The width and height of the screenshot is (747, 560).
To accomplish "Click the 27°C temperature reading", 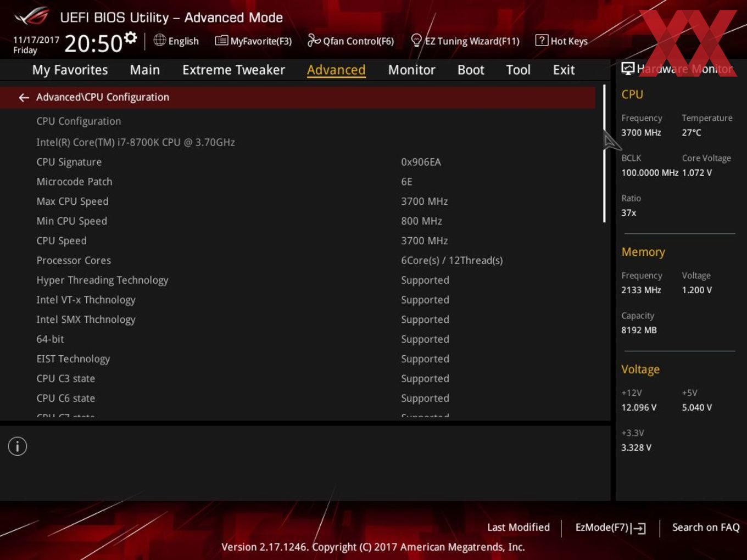I will (692, 132).
